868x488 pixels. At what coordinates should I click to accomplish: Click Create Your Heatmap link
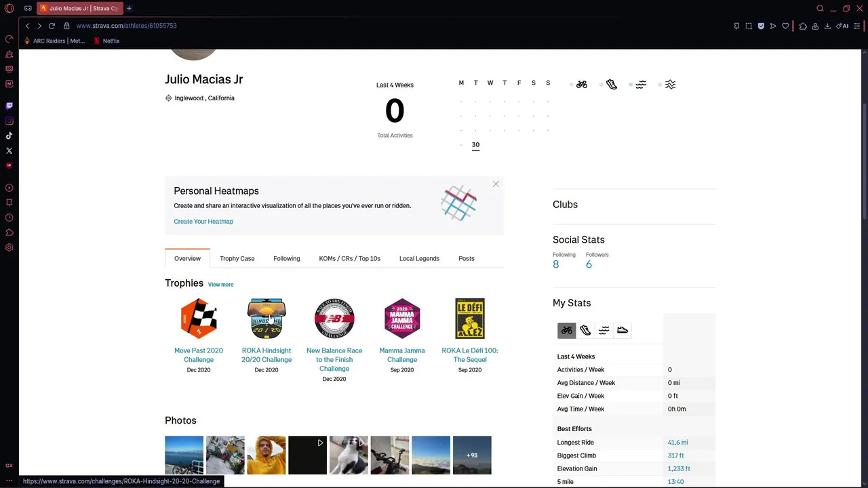(x=203, y=222)
